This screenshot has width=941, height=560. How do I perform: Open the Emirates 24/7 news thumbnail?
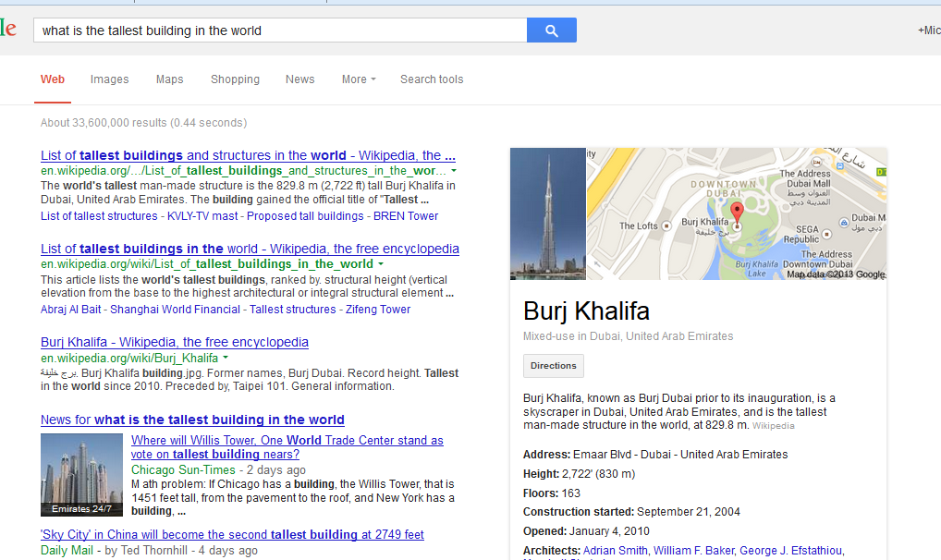click(81, 475)
